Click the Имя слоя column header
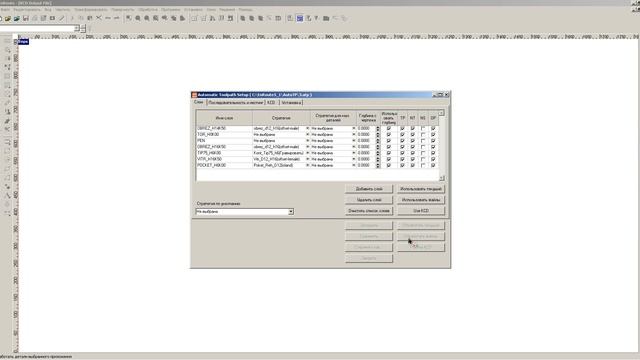640x360 pixels. coord(224,118)
